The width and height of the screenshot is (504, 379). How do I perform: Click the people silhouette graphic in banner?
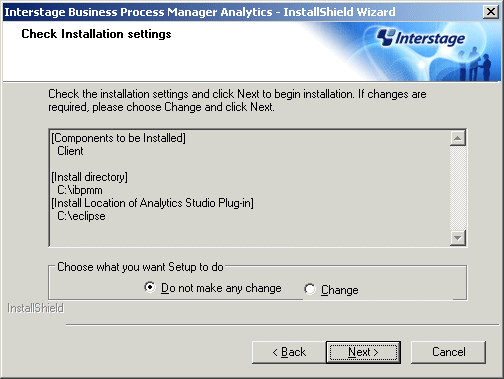[474, 64]
